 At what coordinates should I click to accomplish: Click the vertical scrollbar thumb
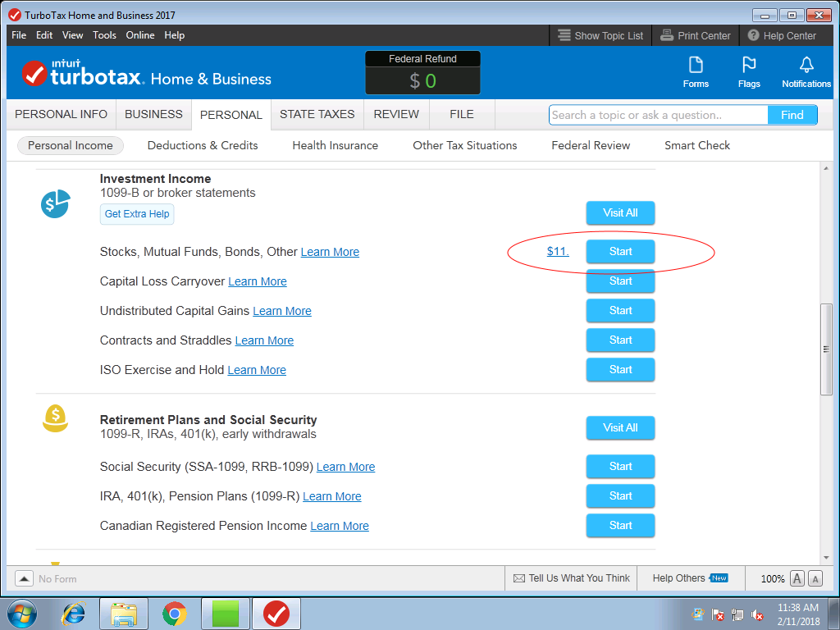(825, 349)
